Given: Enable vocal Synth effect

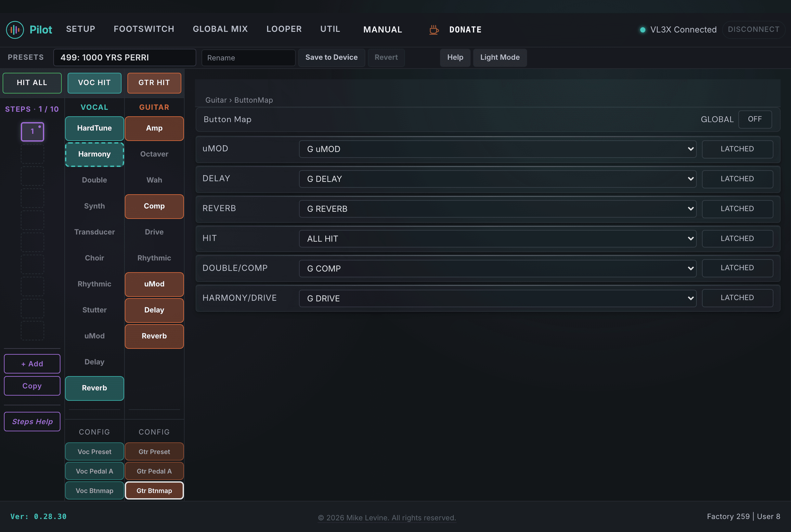Looking at the screenshot, I should click(x=94, y=206).
